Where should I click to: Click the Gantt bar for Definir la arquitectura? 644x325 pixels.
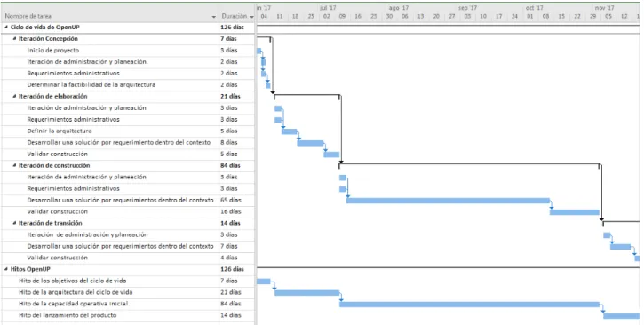290,131
